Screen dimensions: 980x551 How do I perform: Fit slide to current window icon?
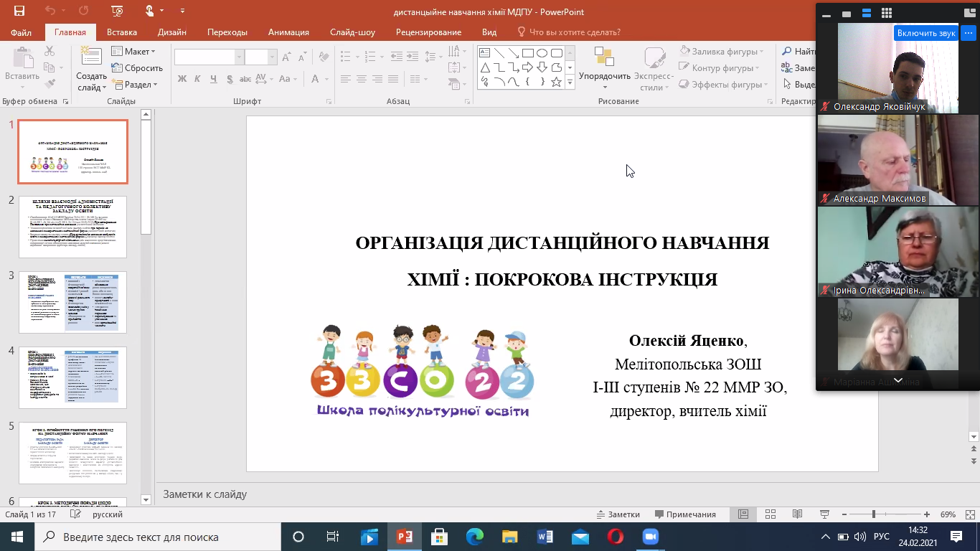[969, 514]
